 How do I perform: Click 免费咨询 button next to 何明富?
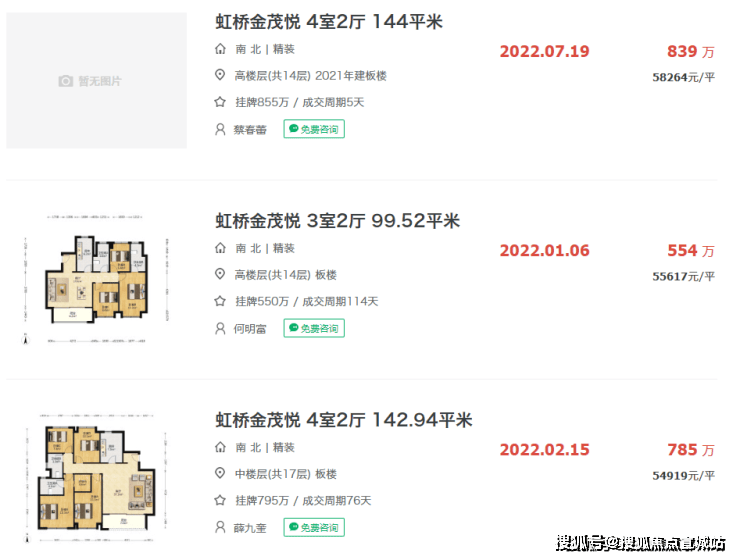point(314,328)
